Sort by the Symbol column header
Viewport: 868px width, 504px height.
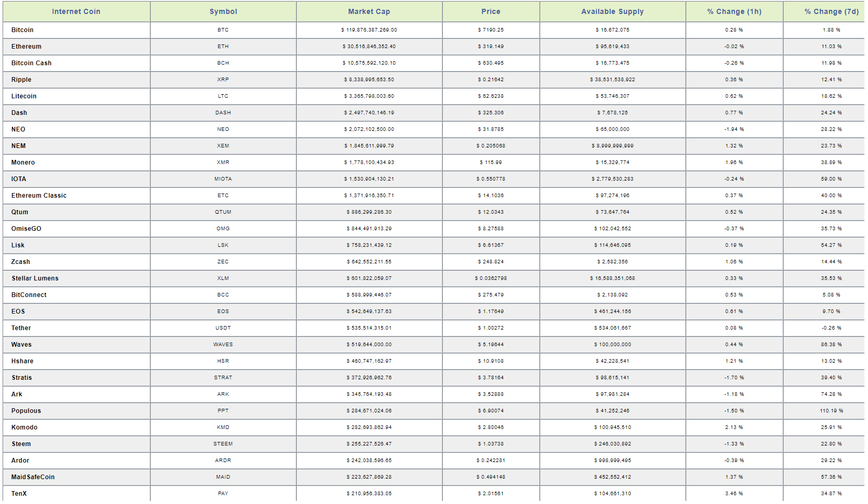(223, 11)
